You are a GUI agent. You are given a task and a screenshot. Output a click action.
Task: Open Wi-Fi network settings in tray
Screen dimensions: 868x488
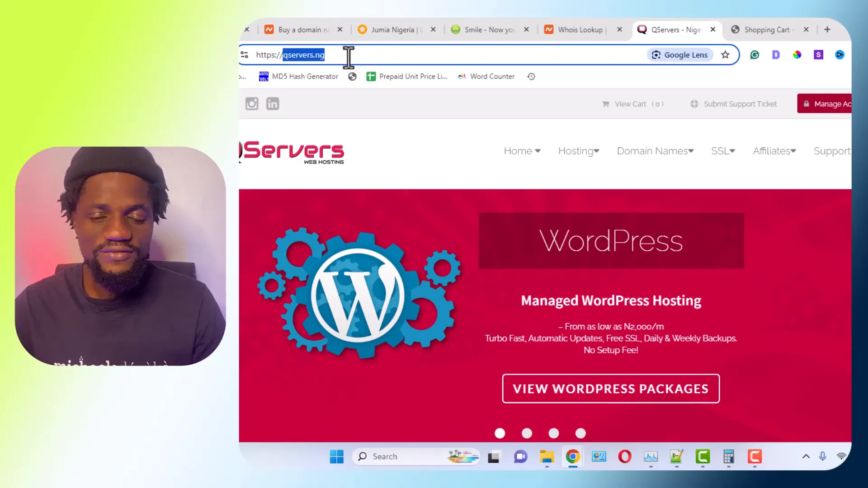(841, 457)
